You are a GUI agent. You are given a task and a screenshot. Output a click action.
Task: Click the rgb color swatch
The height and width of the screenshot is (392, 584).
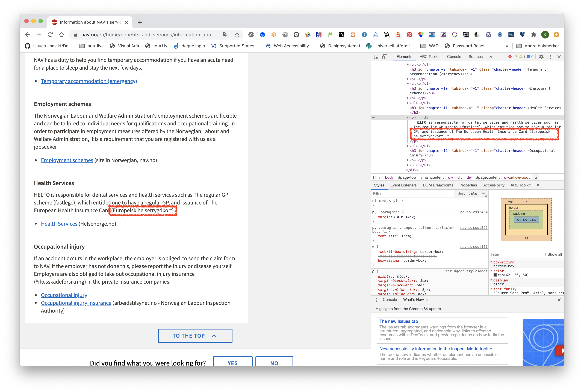[x=495, y=275]
